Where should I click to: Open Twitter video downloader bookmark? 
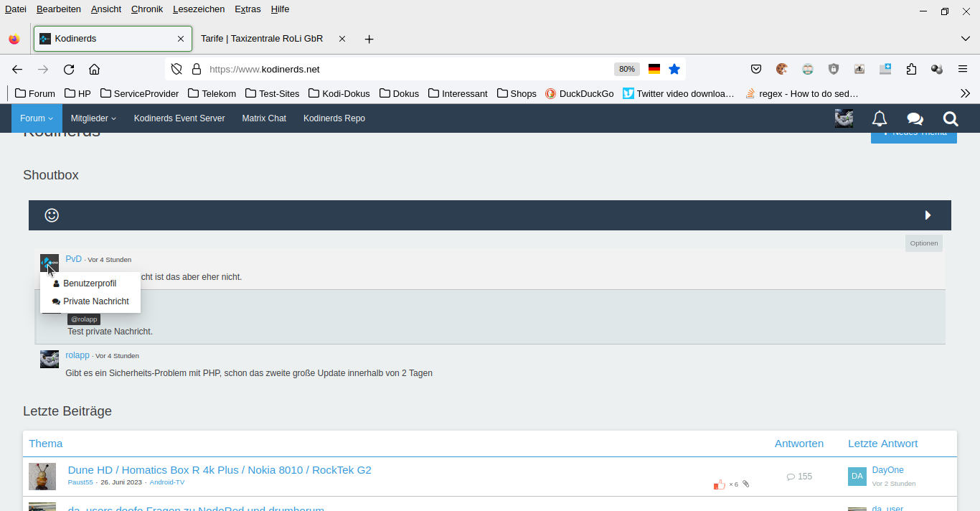point(679,93)
